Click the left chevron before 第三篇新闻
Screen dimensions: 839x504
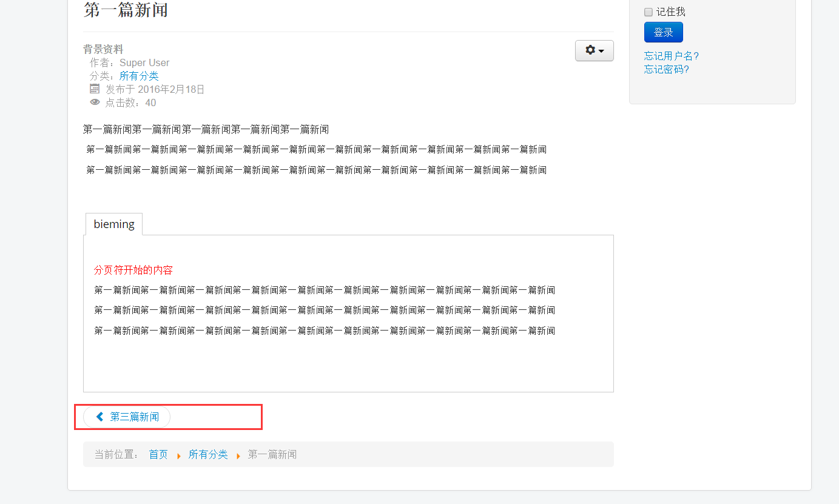[100, 417]
